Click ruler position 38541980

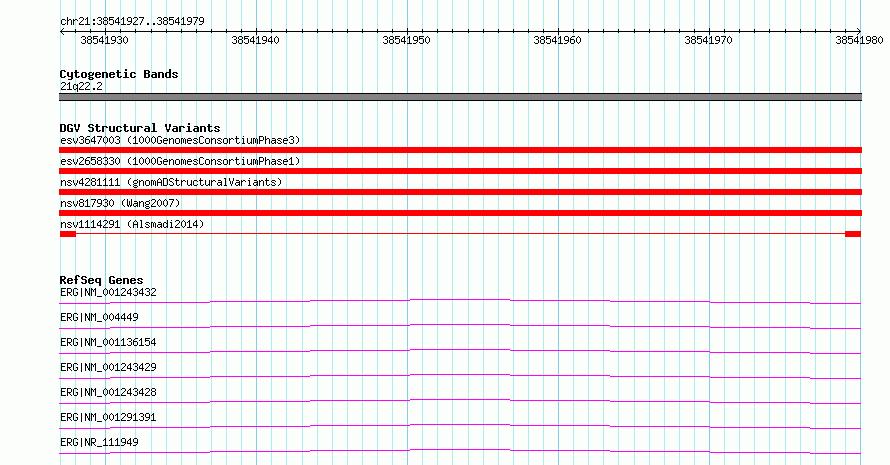click(x=859, y=40)
